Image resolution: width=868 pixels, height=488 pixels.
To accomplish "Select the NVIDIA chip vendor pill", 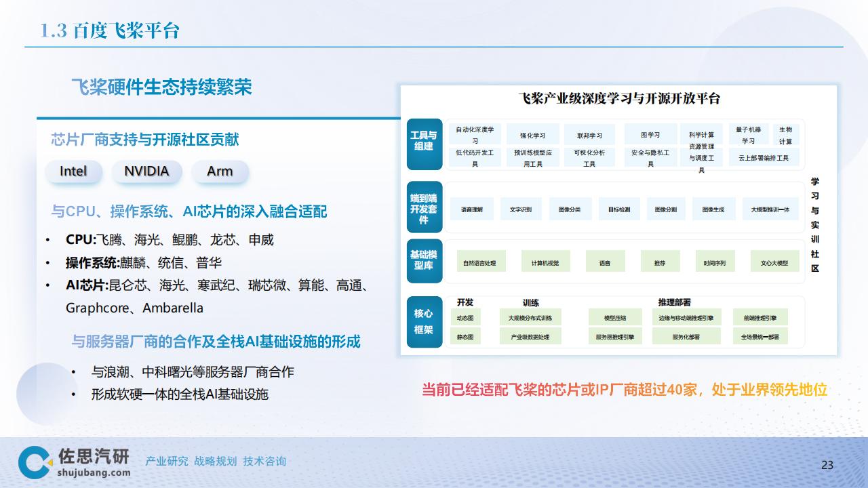I will 146,171.
